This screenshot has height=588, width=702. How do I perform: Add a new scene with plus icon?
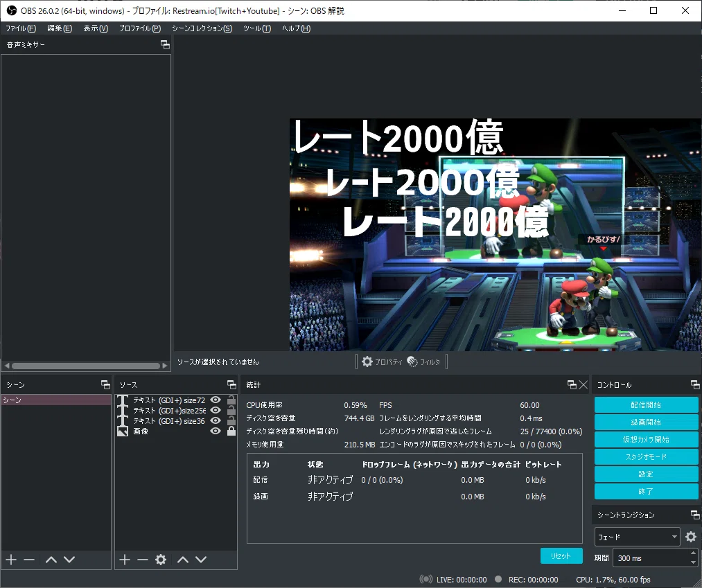tap(11, 560)
